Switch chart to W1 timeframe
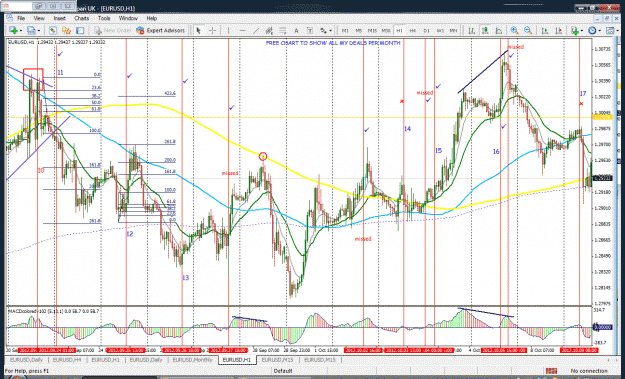This screenshot has width=625, height=379. coord(440,30)
